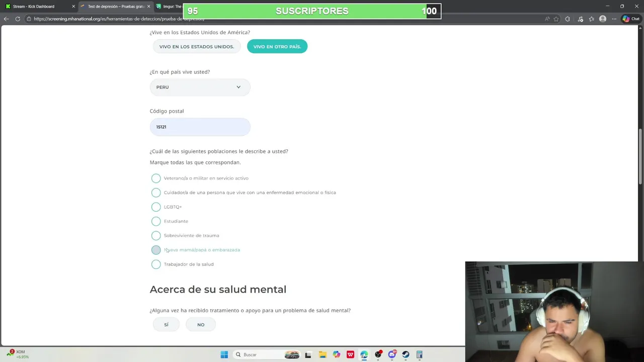Open Task View in taskbar
This screenshot has width=644, height=362.
(308, 354)
